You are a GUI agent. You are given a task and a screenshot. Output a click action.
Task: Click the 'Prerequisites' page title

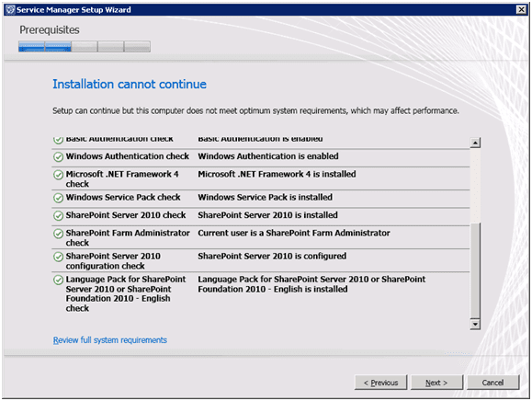point(50,30)
